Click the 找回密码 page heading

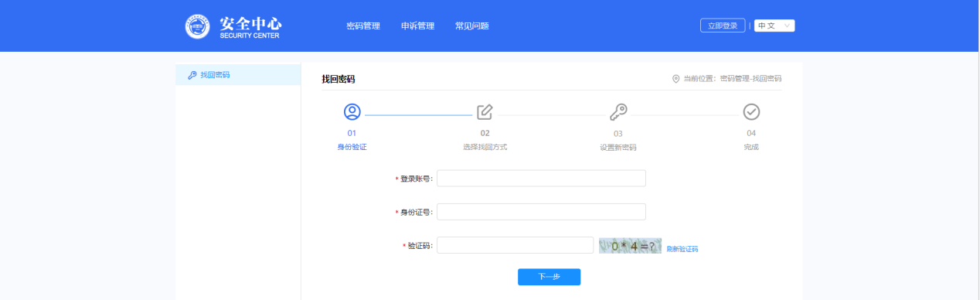[x=339, y=79]
